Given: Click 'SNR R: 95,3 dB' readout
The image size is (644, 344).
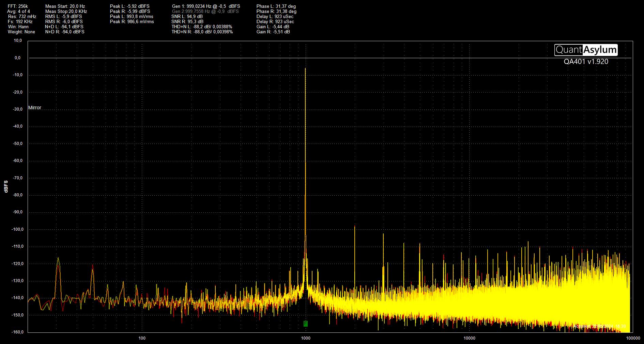Looking at the screenshot, I should (187, 21).
